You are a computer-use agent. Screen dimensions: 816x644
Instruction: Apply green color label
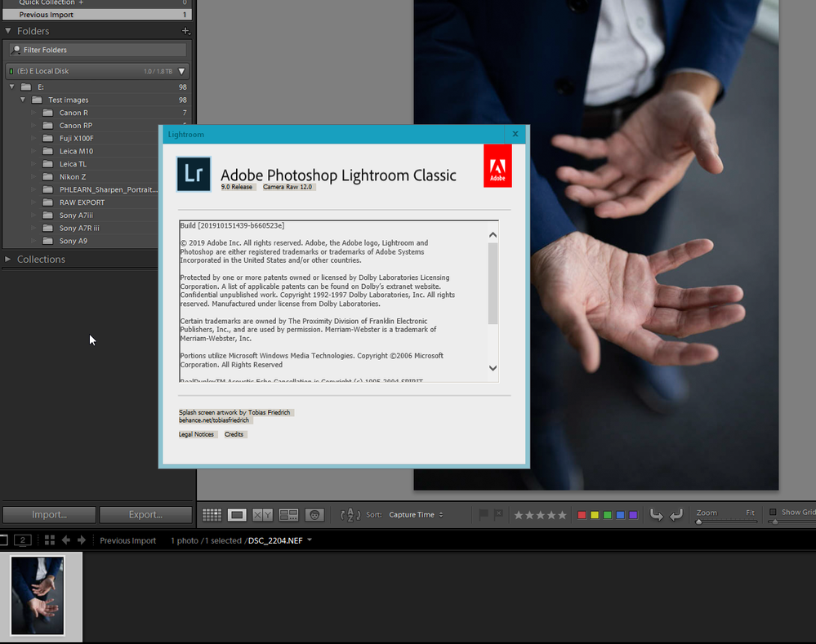(608, 515)
